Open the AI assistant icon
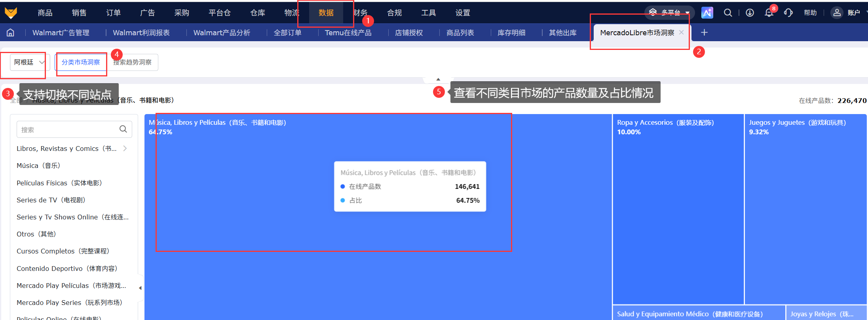868x320 pixels. coord(707,13)
